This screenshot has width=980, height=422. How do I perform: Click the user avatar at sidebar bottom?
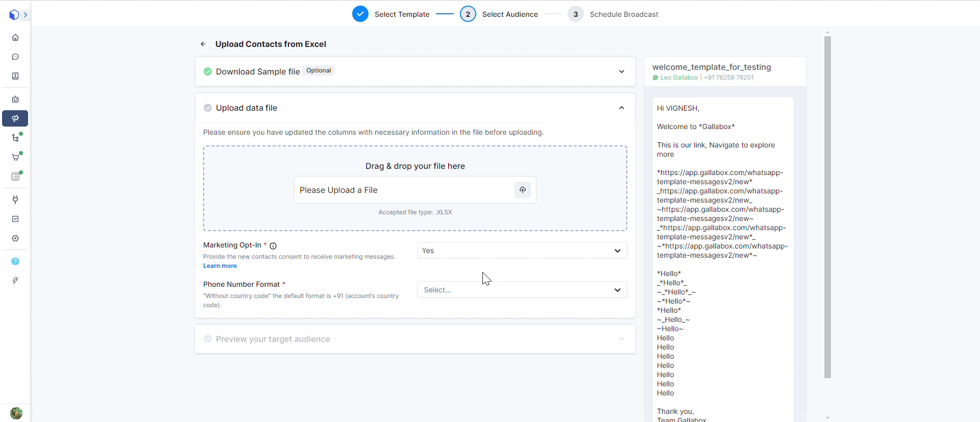(16, 413)
